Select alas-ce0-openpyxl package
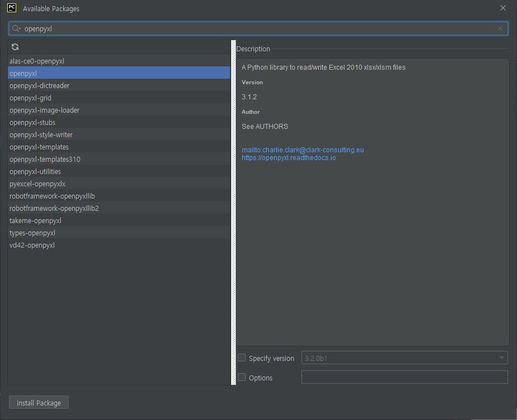Image resolution: width=517 pixels, height=420 pixels. pyautogui.click(x=119, y=61)
